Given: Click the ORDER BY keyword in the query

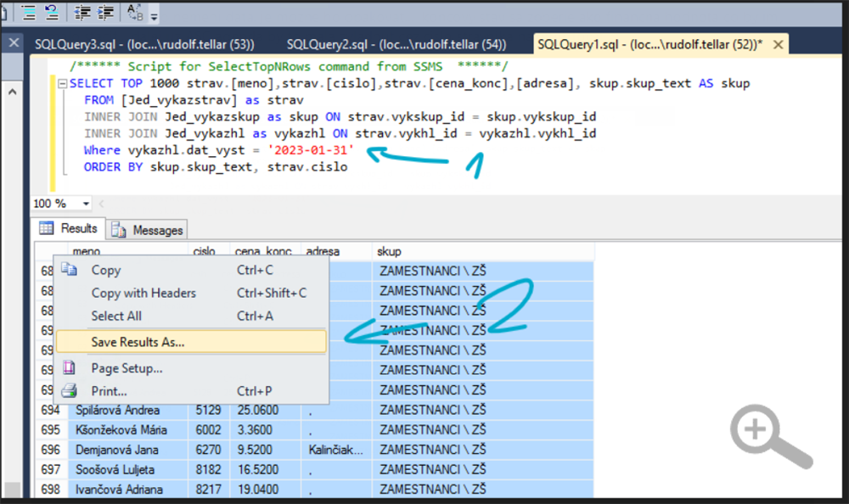Looking at the screenshot, I should (113, 167).
